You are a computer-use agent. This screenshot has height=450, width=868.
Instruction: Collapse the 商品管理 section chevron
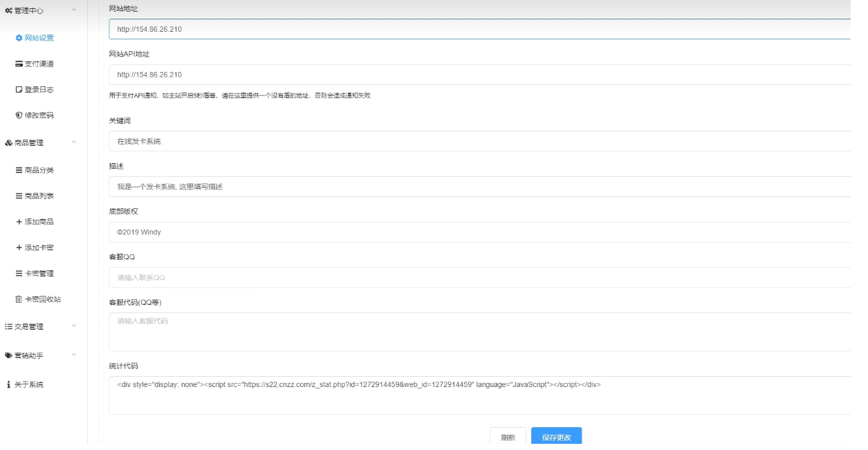[x=74, y=143]
